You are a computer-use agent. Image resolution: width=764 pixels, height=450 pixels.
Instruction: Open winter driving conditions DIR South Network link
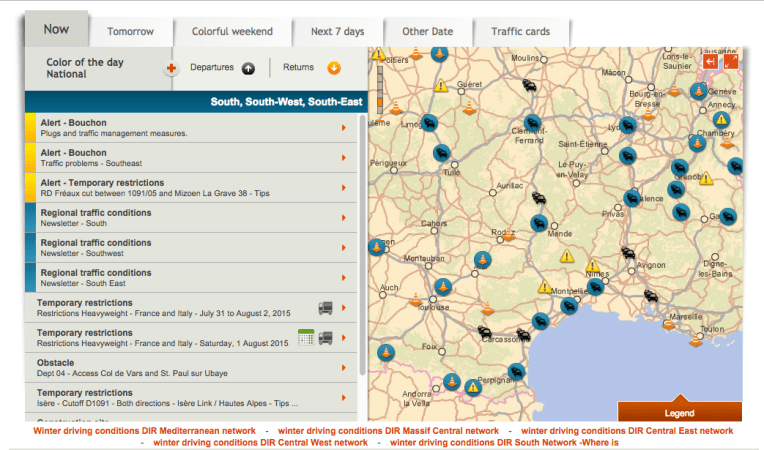pos(504,443)
